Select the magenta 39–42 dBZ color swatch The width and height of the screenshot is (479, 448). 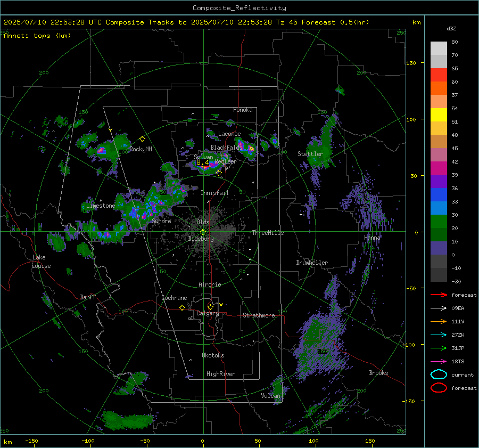tap(439, 168)
